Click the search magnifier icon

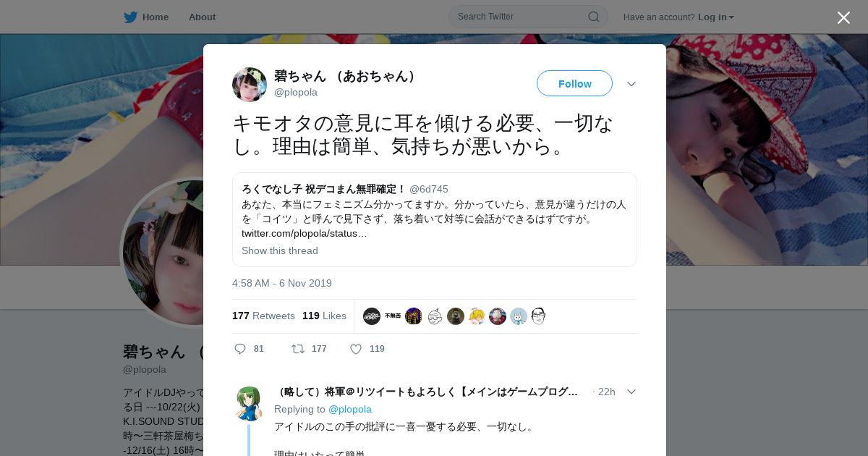click(x=593, y=17)
